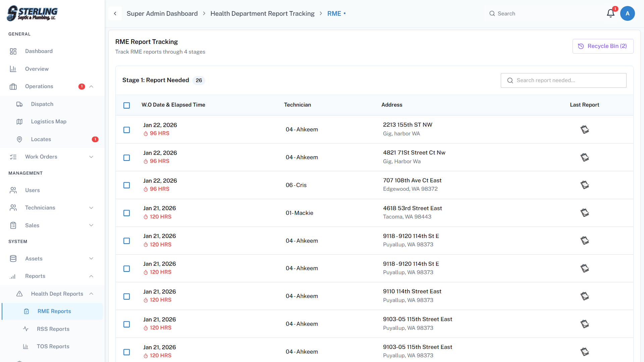644x362 pixels.
Task: Click the user avatar A icon
Action: click(627, 13)
